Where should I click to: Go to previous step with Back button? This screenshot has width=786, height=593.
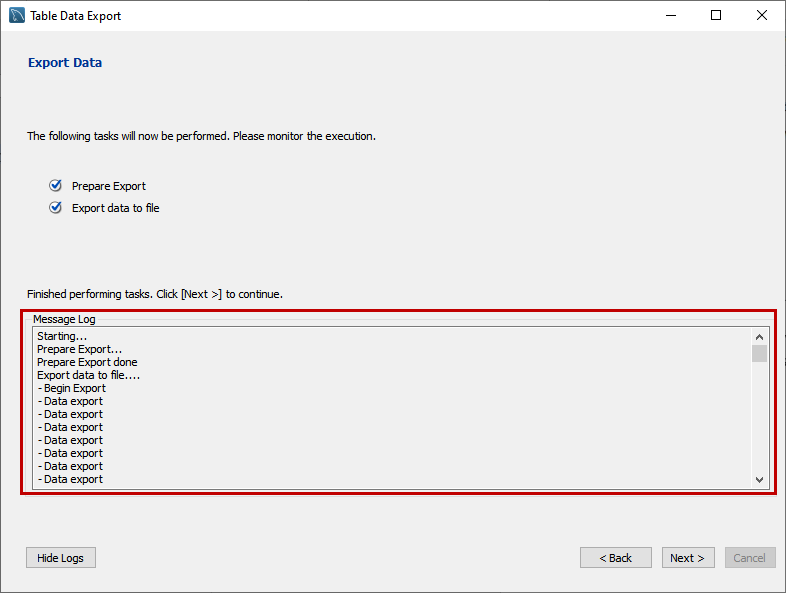pos(615,558)
